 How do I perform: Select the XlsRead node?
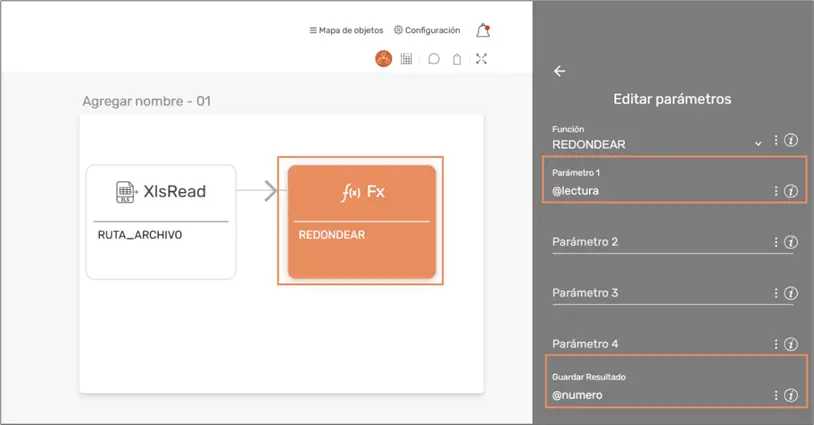click(x=161, y=221)
